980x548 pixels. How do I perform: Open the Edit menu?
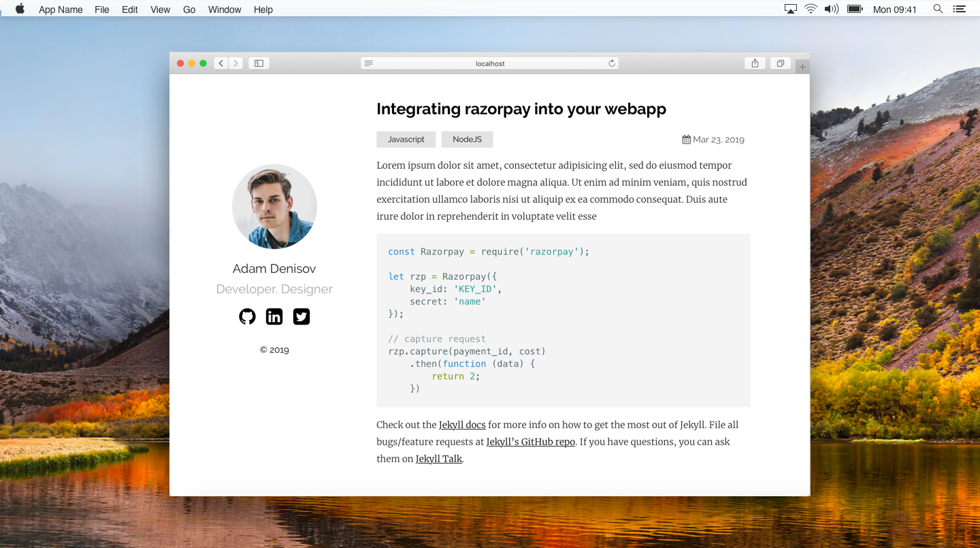[x=130, y=10]
